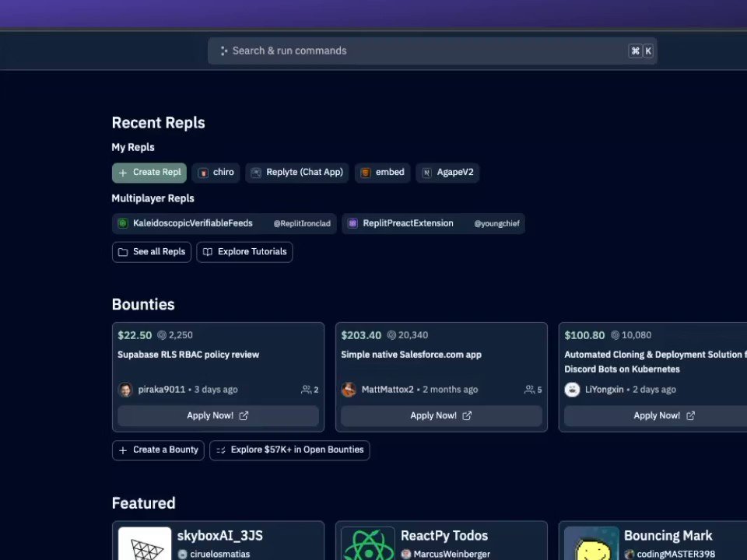Click the purple ReplitPreactExtension icon
Screen dimensions: 747x560
coord(352,223)
